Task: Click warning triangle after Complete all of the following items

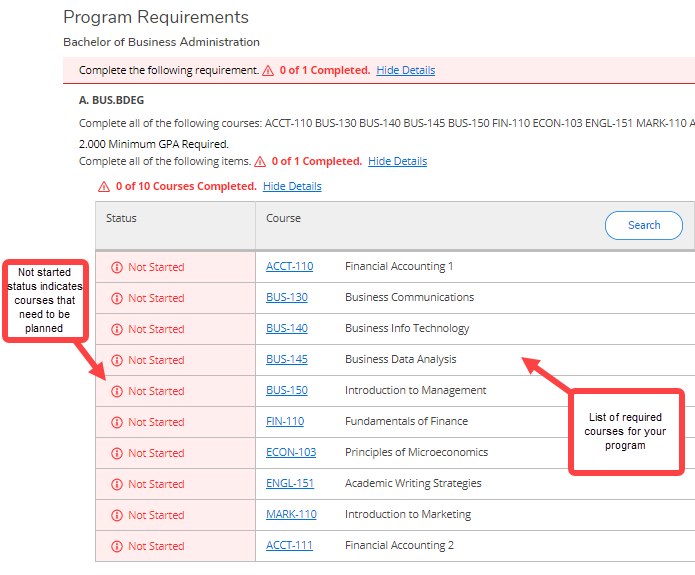Action: (260, 162)
